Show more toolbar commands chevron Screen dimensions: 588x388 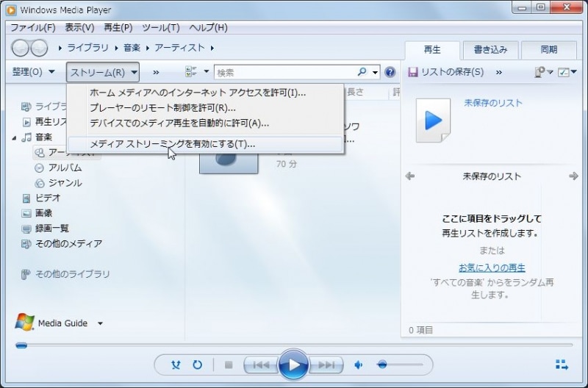tap(156, 72)
